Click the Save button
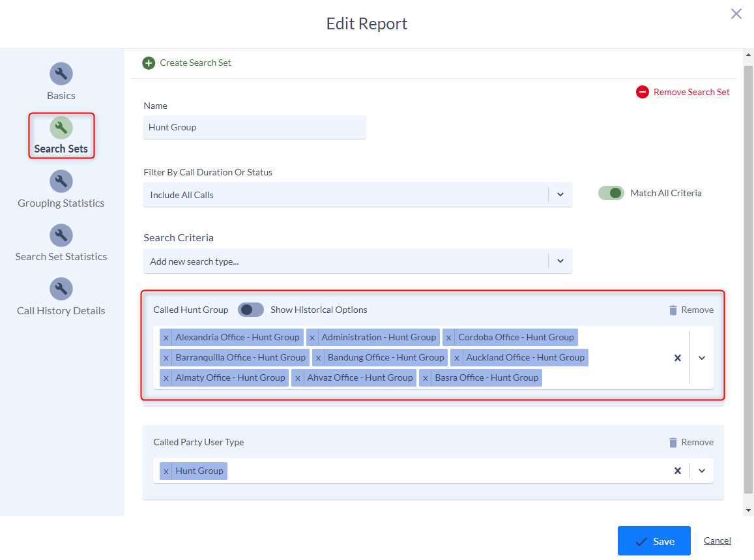This screenshot has width=754, height=560. 654,540
